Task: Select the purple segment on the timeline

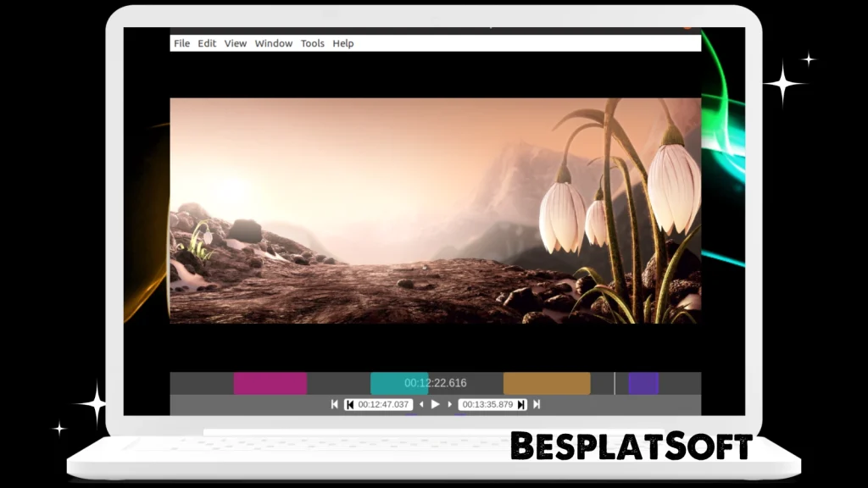Action: point(643,384)
